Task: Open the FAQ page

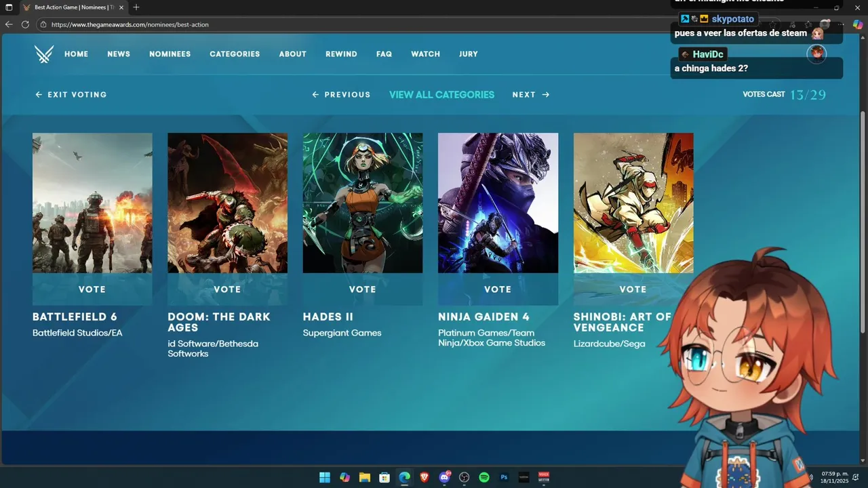Action: [384, 54]
